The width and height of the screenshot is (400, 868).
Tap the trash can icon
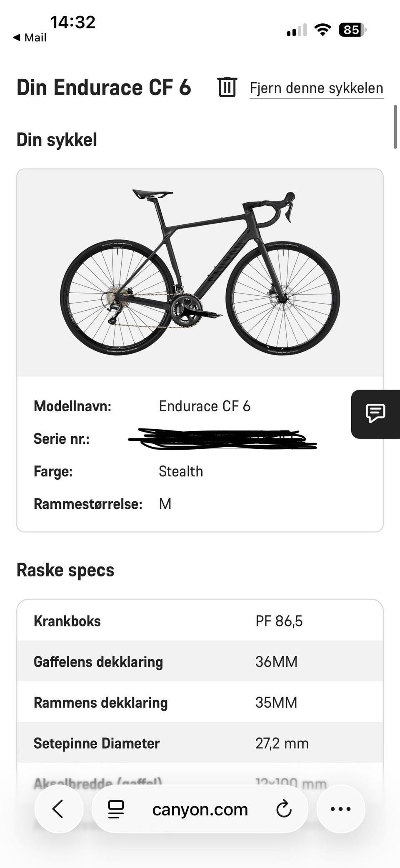(227, 87)
